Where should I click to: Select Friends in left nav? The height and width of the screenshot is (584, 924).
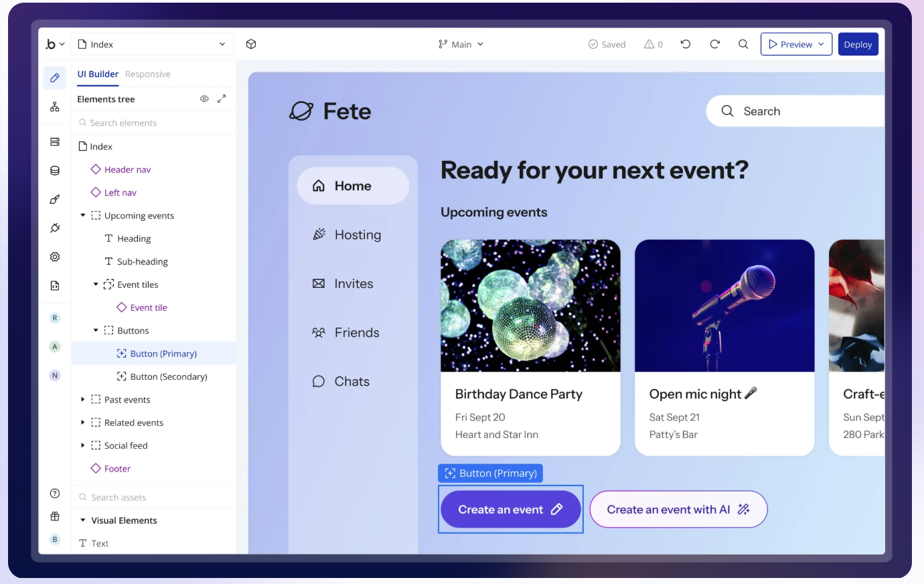pos(345,332)
